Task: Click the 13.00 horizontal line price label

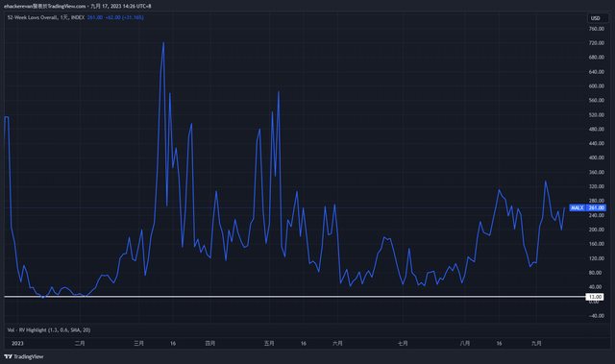Action: coord(595,297)
